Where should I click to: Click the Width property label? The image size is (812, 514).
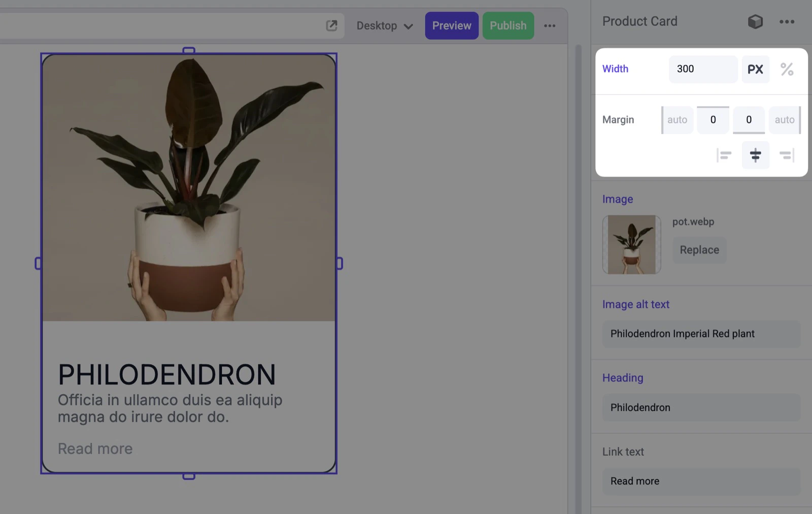pos(615,69)
